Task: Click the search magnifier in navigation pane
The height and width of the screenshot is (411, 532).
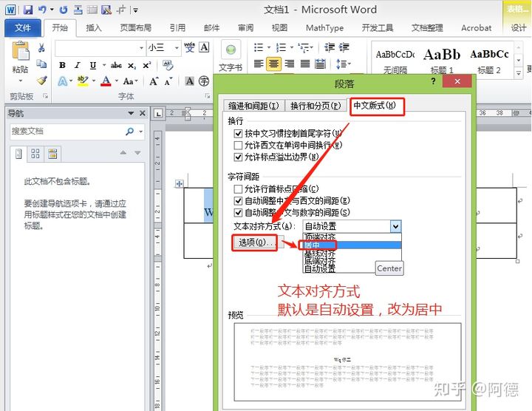Action: click(x=129, y=131)
